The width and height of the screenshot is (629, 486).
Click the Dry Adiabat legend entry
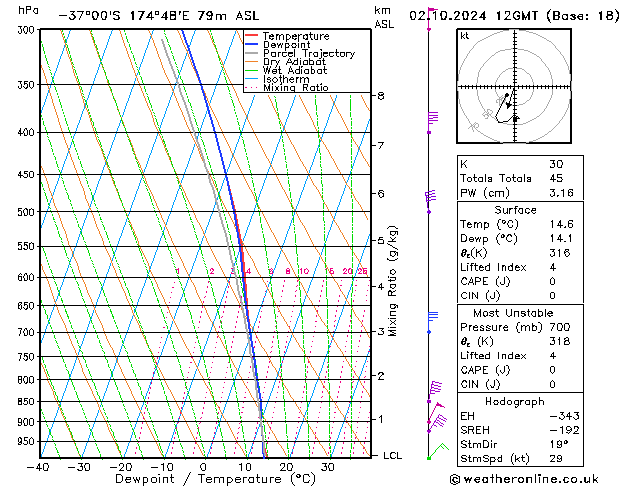(x=286, y=62)
